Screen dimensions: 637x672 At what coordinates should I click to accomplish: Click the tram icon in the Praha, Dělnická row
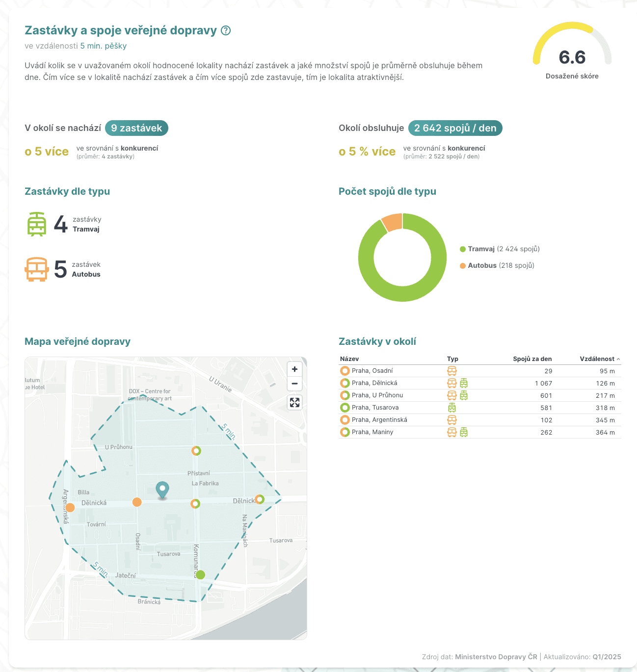point(463,383)
